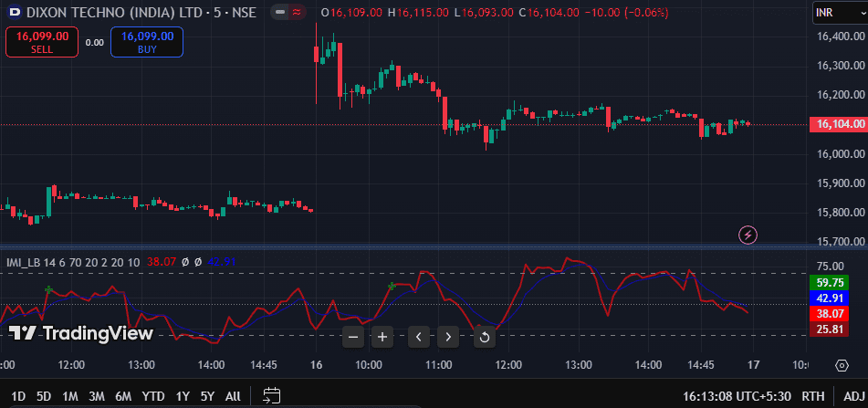Click the SELL 16,099.00 button
868x408 pixels.
(42, 42)
